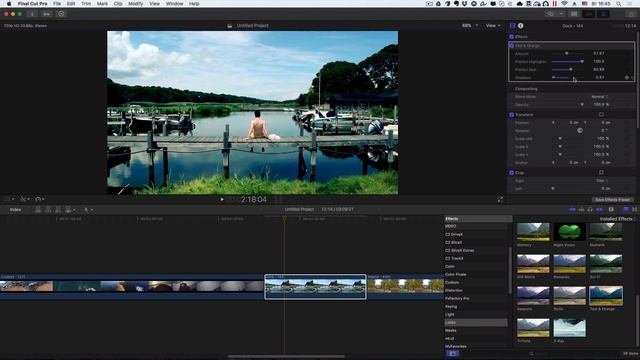This screenshot has width=640, height=360.
Task: Disable the Teal & Orange effect checkbox
Action: tap(511, 46)
